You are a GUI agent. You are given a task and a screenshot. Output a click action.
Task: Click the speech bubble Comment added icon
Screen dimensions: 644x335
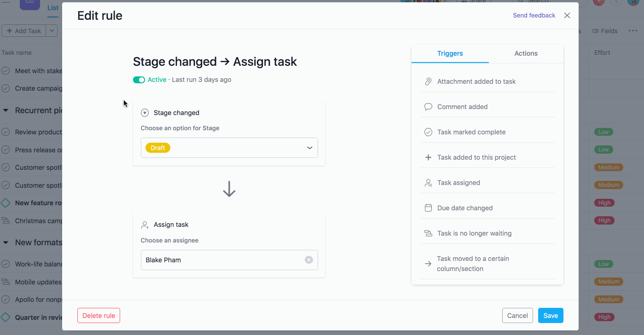(x=428, y=107)
